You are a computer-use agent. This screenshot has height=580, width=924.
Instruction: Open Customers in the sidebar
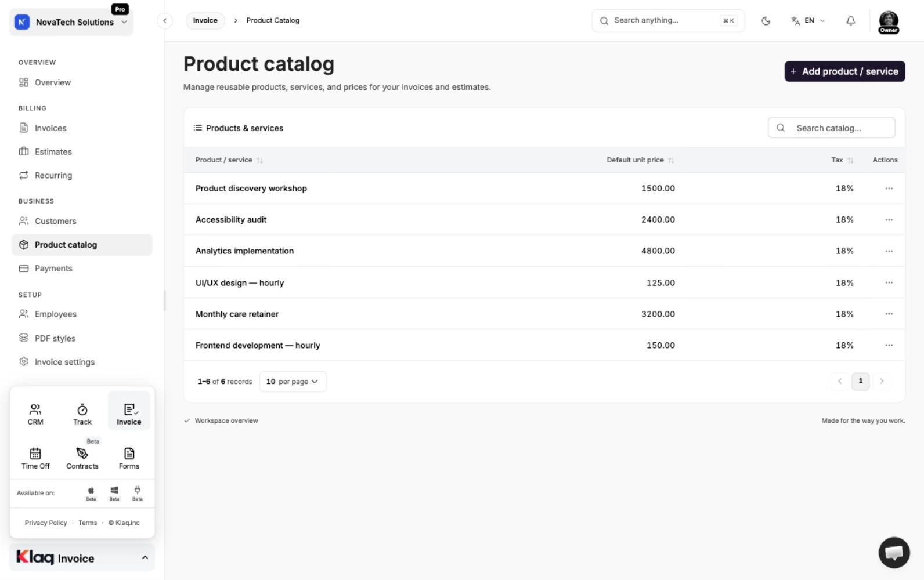tap(82, 221)
